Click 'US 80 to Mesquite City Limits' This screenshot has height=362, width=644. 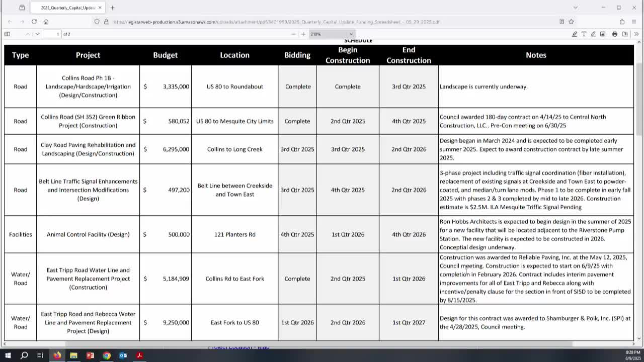click(x=235, y=121)
